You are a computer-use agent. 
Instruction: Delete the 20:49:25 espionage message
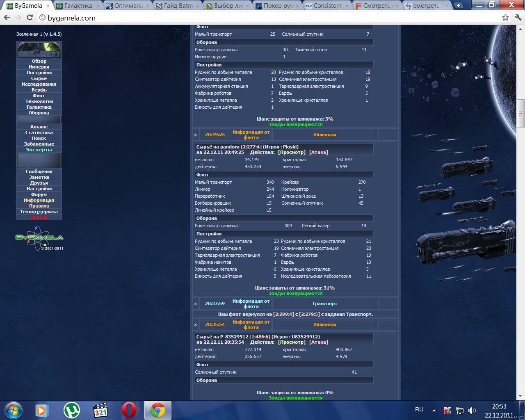[x=195, y=135]
